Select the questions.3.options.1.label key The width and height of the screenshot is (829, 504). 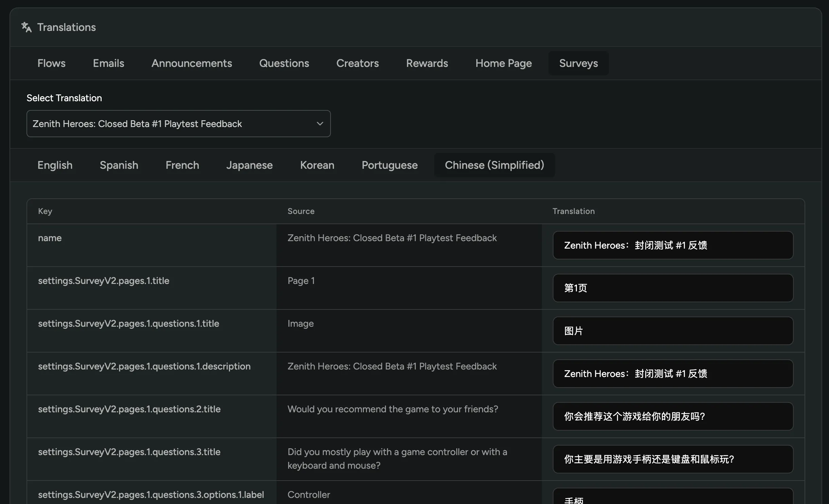click(151, 495)
